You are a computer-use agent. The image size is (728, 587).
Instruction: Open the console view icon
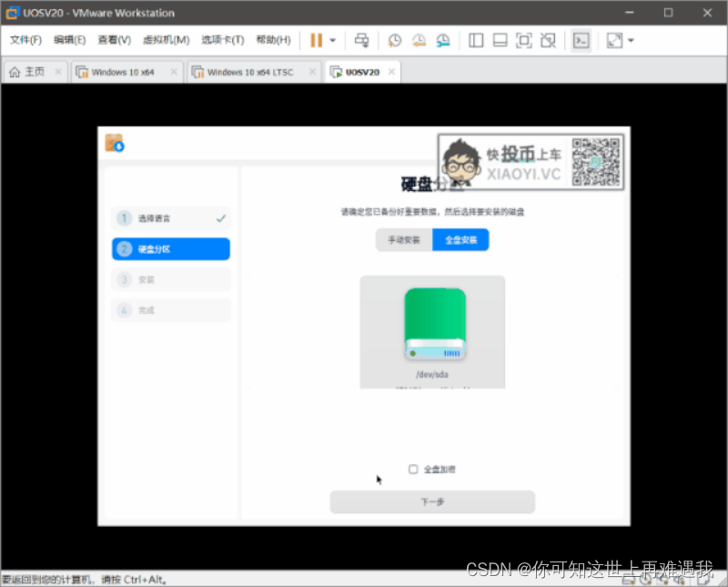coord(581,40)
